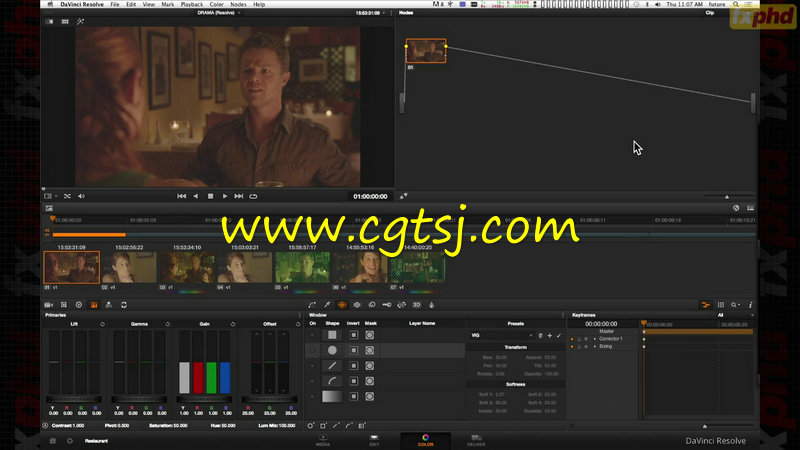Open the Curves palette
The image size is (800, 450).
click(312, 305)
